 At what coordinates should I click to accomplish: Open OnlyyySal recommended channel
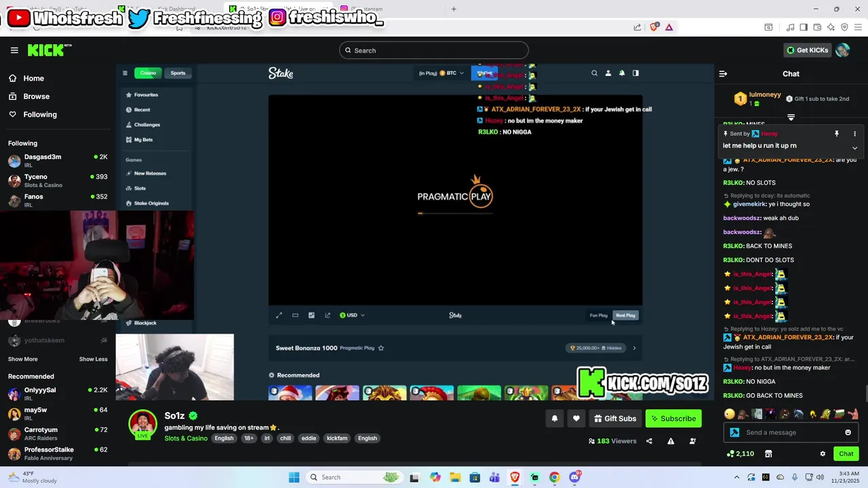pyautogui.click(x=58, y=394)
